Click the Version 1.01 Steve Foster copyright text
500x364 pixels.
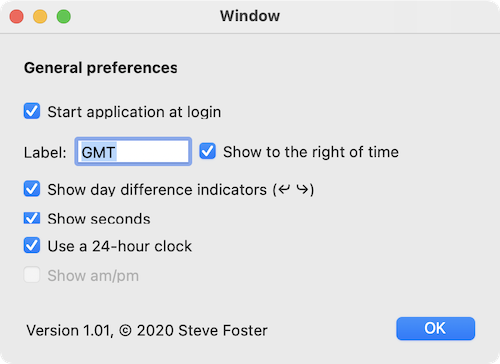point(147,331)
